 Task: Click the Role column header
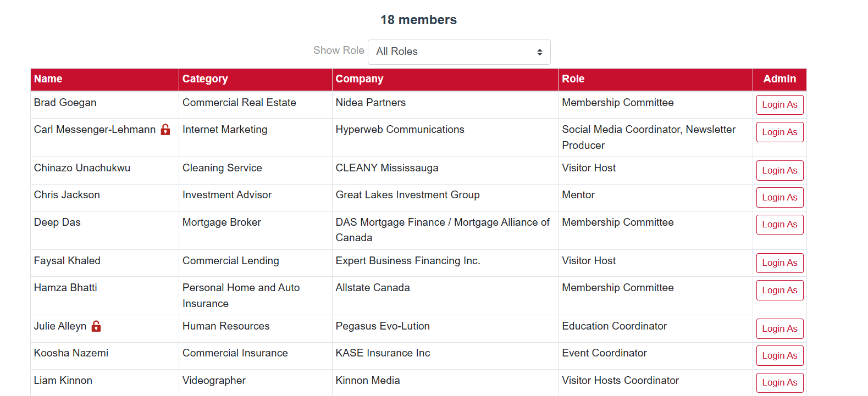pos(573,79)
